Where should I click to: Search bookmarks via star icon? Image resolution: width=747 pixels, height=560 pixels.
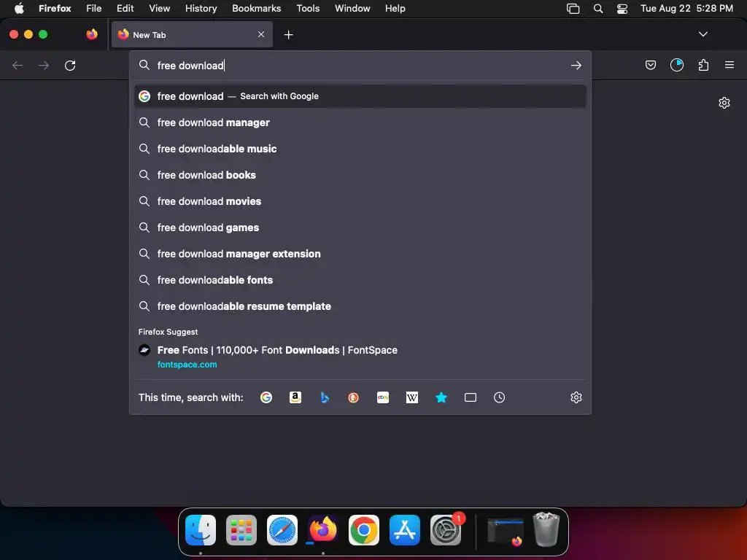tap(441, 397)
